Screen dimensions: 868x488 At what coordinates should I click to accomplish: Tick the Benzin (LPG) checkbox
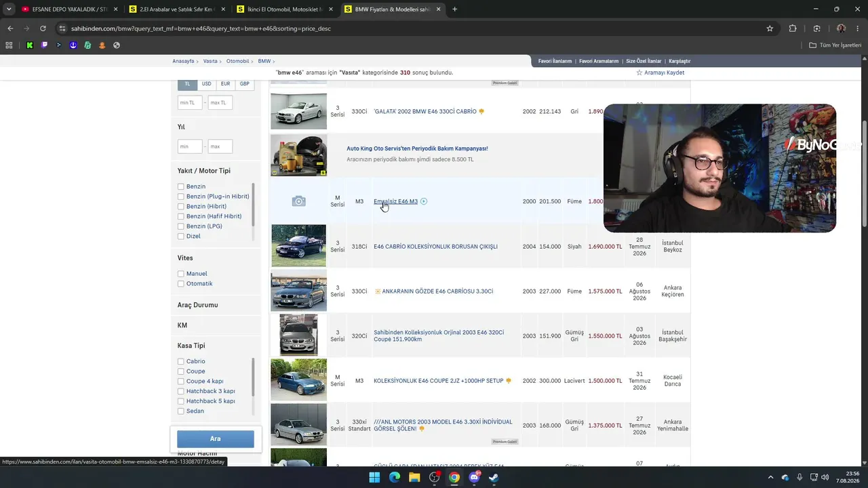coord(181,226)
